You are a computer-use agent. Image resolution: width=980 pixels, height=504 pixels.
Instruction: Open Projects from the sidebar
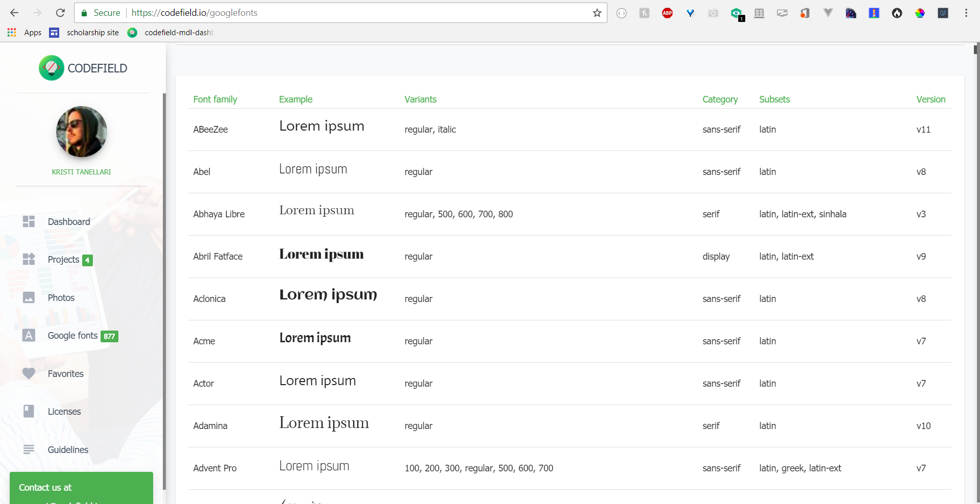coord(63,259)
